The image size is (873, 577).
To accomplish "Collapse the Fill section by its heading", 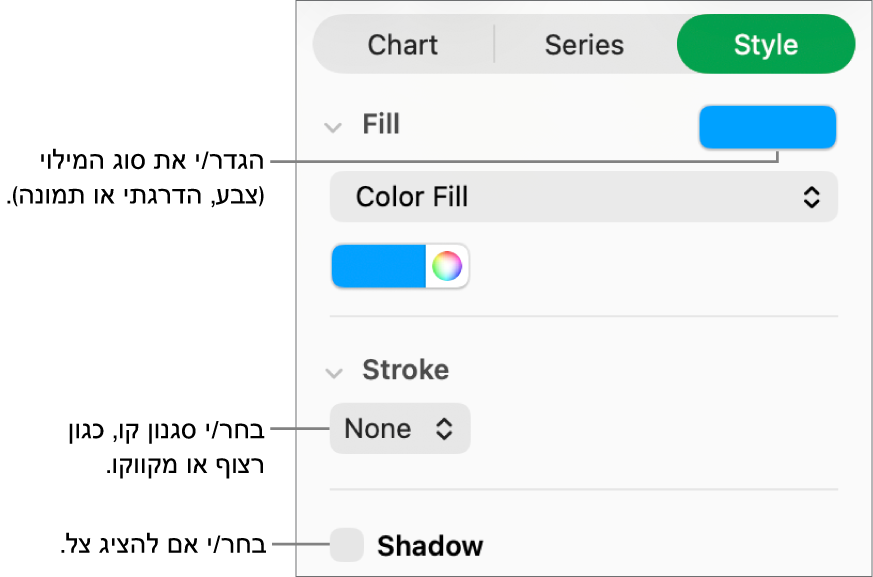I will click(x=381, y=125).
